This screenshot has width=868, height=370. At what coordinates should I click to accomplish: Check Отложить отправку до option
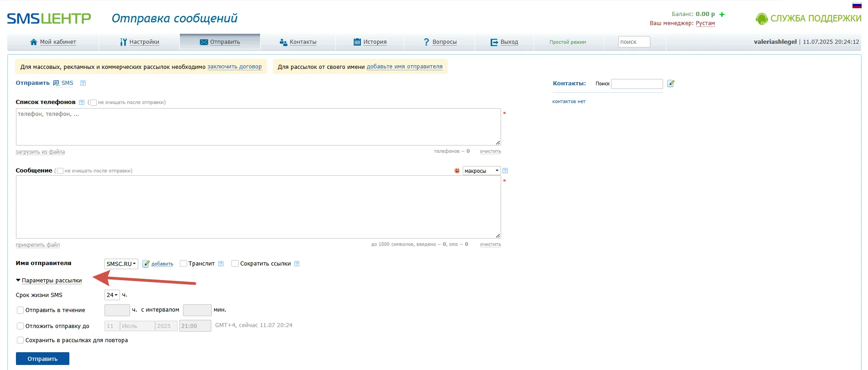coord(20,326)
